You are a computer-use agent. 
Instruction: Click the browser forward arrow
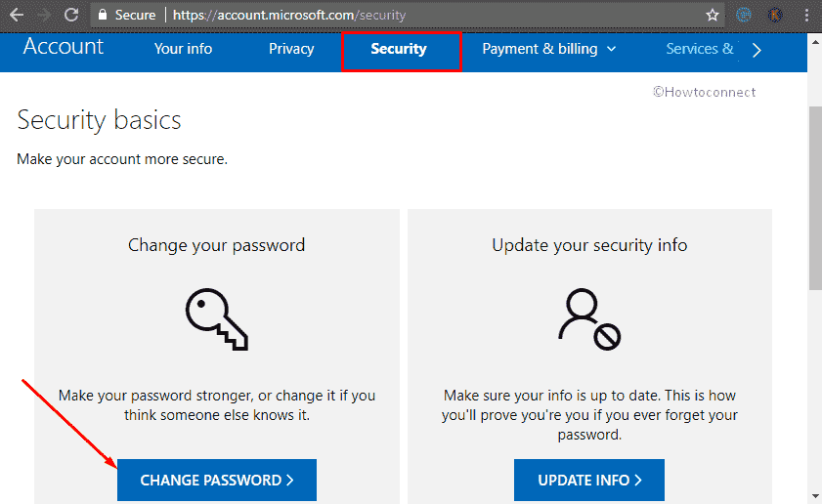point(44,16)
